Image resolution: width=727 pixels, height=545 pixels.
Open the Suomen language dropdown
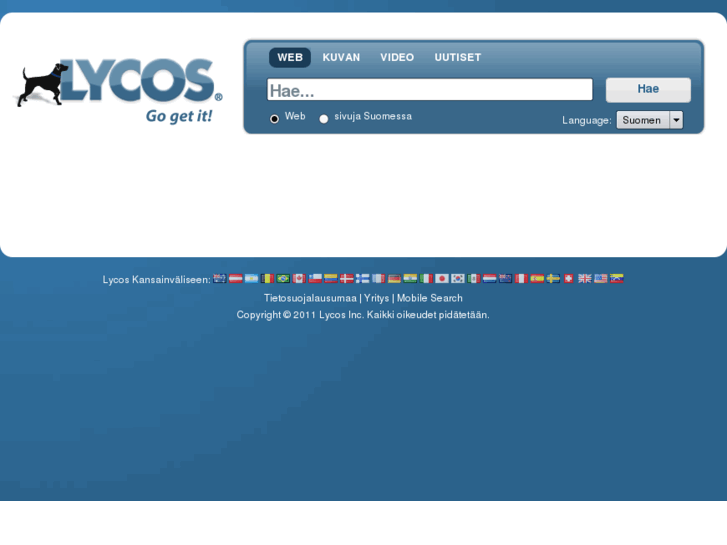pos(650,120)
